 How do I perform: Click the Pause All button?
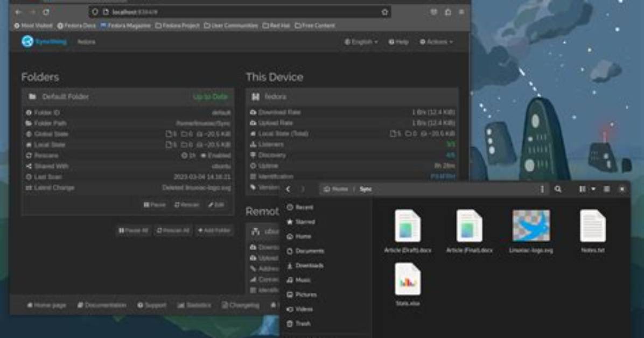coord(133,230)
